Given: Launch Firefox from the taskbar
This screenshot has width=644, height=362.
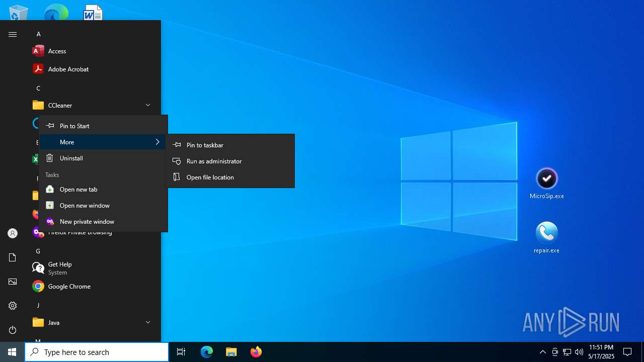Looking at the screenshot, I should 256,352.
